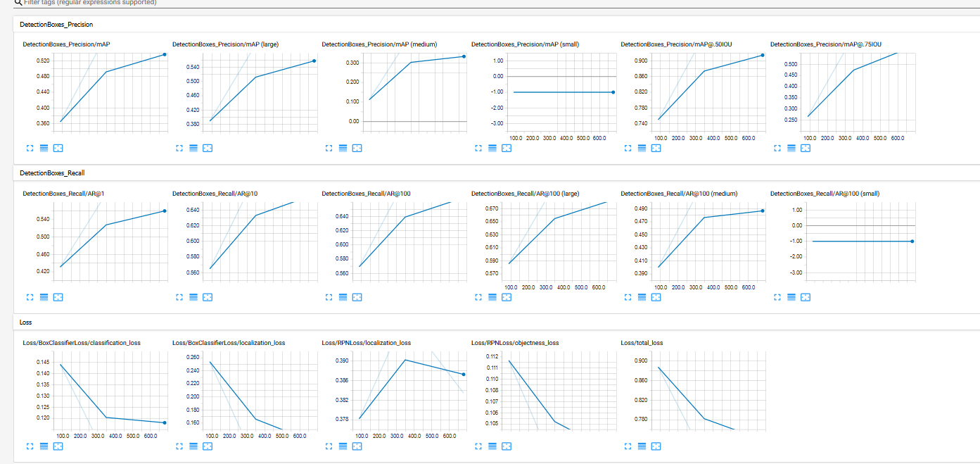Screen dimensions: 980x464
Task: Expand the mAP (small) precision chart
Action: (x=478, y=148)
